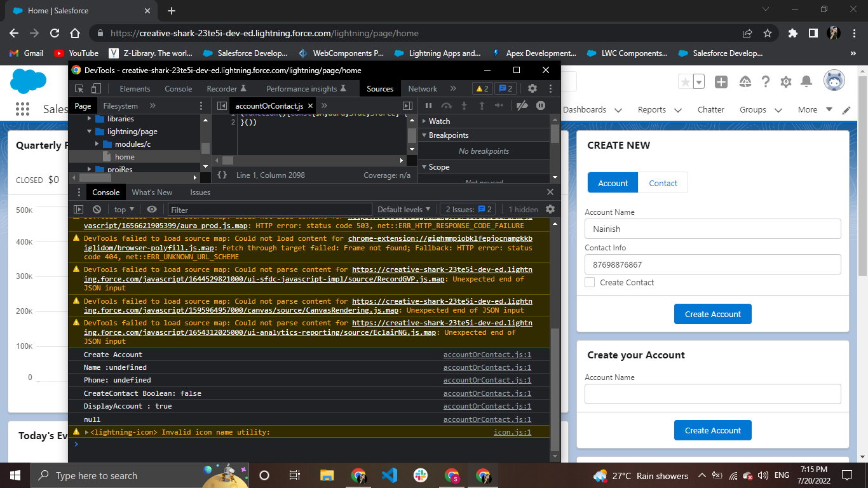The image size is (868, 488).
Task: Open the Salesforce app launcher grid
Action: tap(23, 109)
